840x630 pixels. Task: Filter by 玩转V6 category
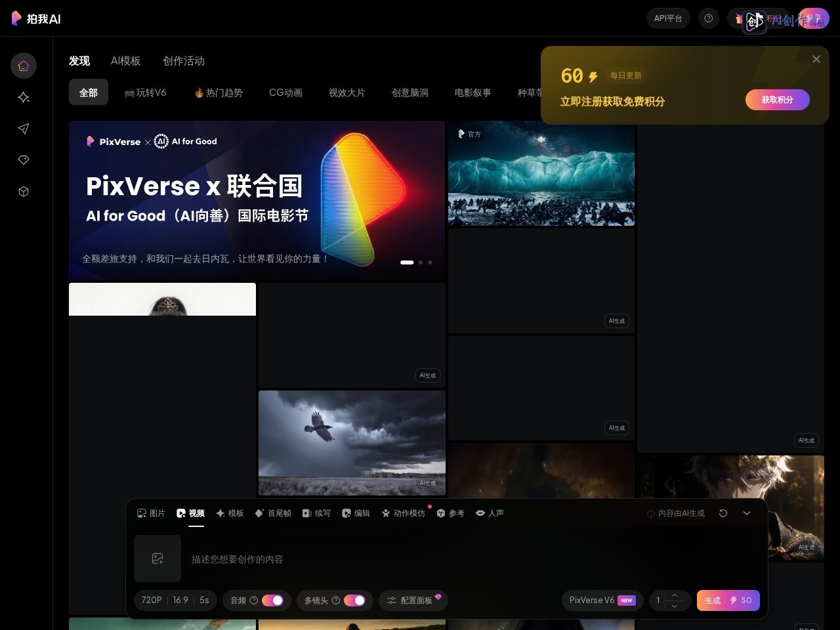[x=146, y=93]
